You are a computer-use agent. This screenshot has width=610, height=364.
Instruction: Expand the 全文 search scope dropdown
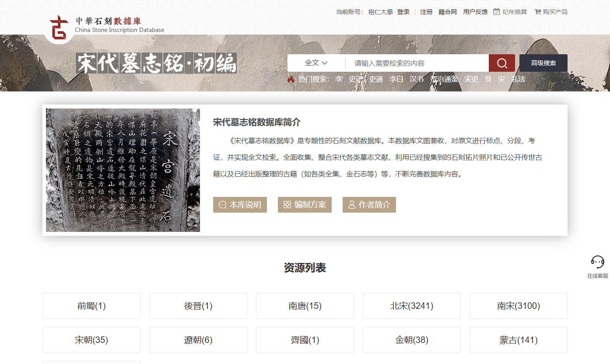[x=316, y=63]
